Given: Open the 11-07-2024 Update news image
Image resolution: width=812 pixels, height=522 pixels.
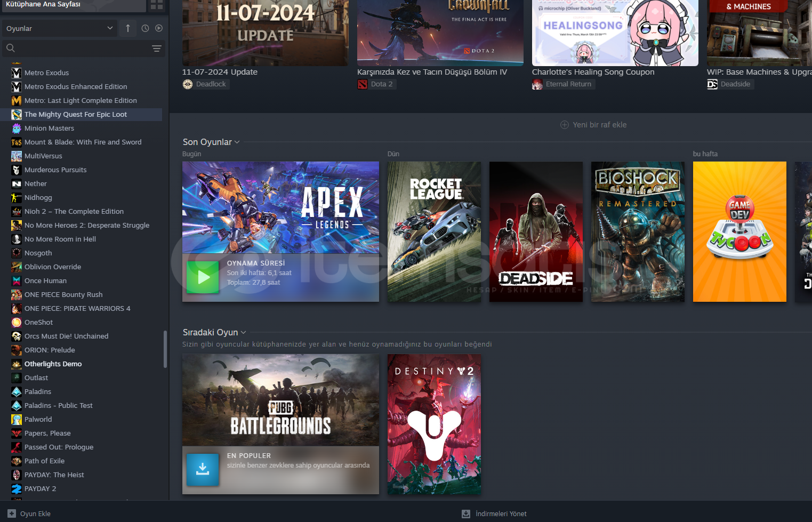Looking at the screenshot, I should point(265,33).
